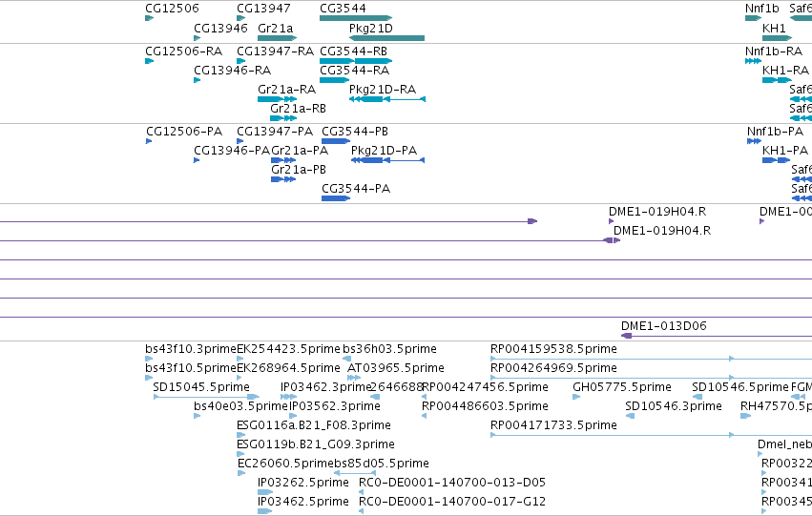Open the CG3544-PA coding feature
Image resolution: width=812 pixels, height=516 pixels.
336,198
